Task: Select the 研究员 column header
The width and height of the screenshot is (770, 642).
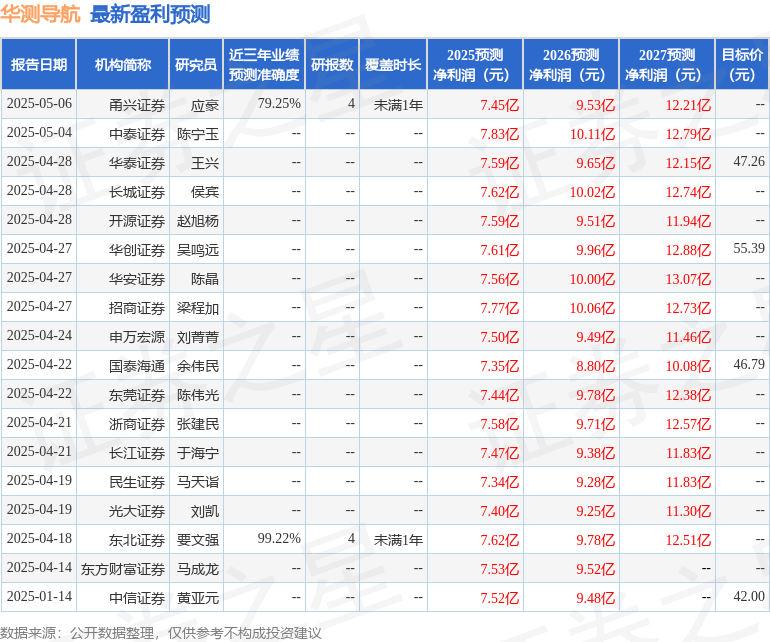Action: click(x=196, y=64)
